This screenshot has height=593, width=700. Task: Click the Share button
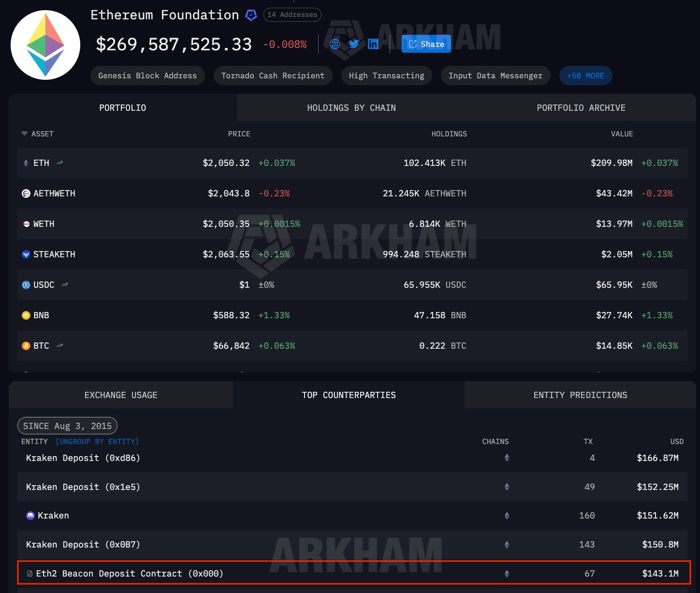[x=425, y=44]
